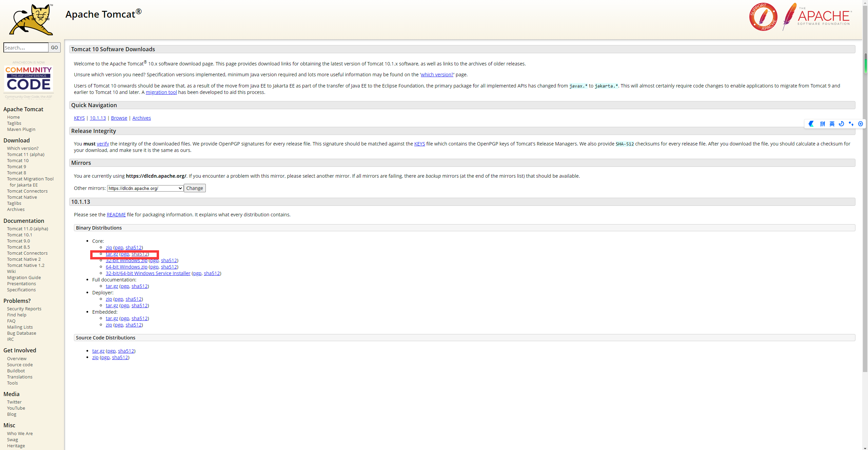
Task: Open the migration tool link
Action: [x=161, y=92]
